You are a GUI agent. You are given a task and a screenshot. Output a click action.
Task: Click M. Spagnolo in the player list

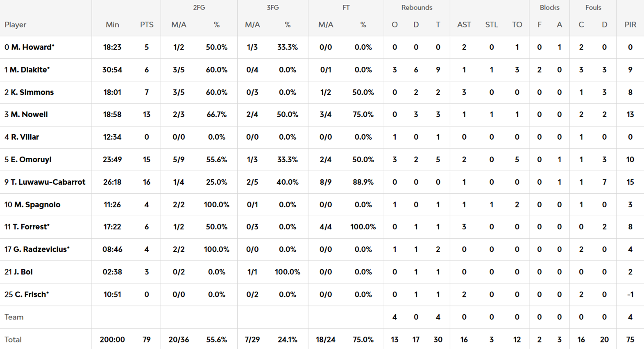click(37, 204)
